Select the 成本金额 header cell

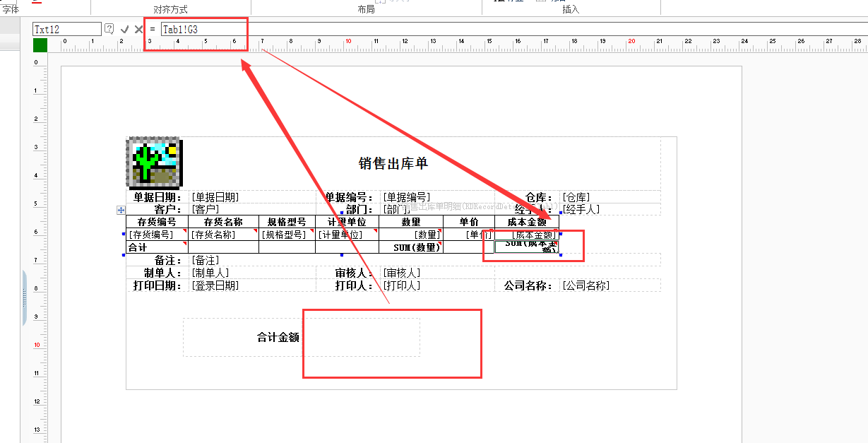[527, 222]
